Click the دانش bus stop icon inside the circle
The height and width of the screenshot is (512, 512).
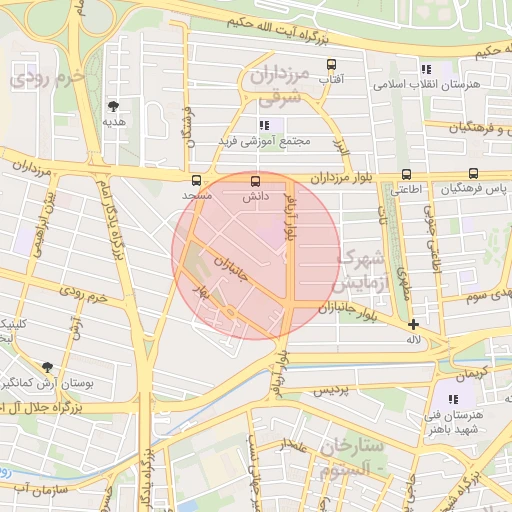tap(255, 182)
